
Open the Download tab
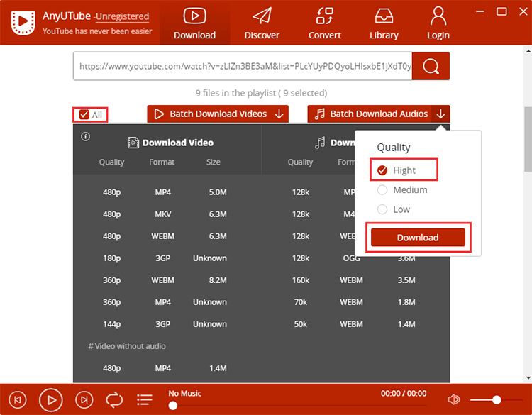pos(194,23)
